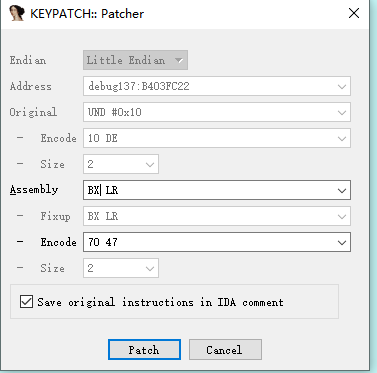Image resolution: width=377 pixels, height=373 pixels.
Task: Click the Patch button
Action: [144, 350]
